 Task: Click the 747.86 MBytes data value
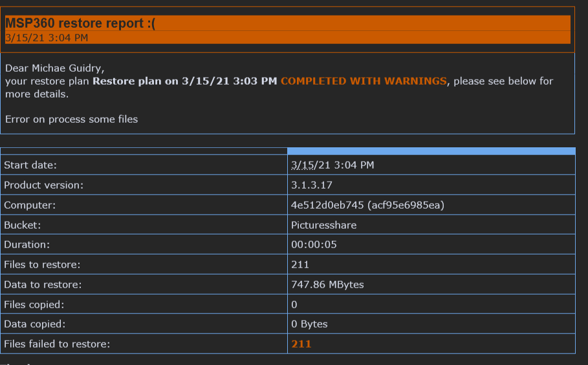pos(327,284)
